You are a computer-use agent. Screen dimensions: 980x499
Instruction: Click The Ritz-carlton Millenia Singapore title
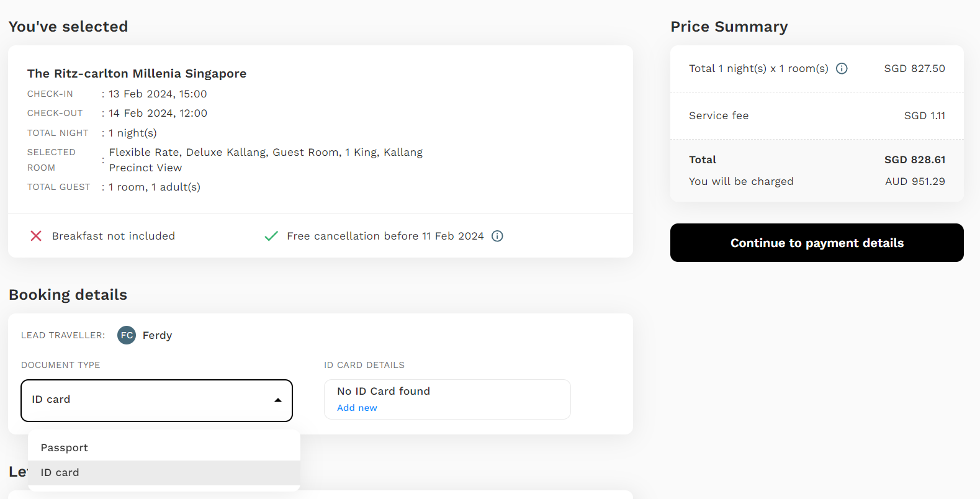[137, 73]
